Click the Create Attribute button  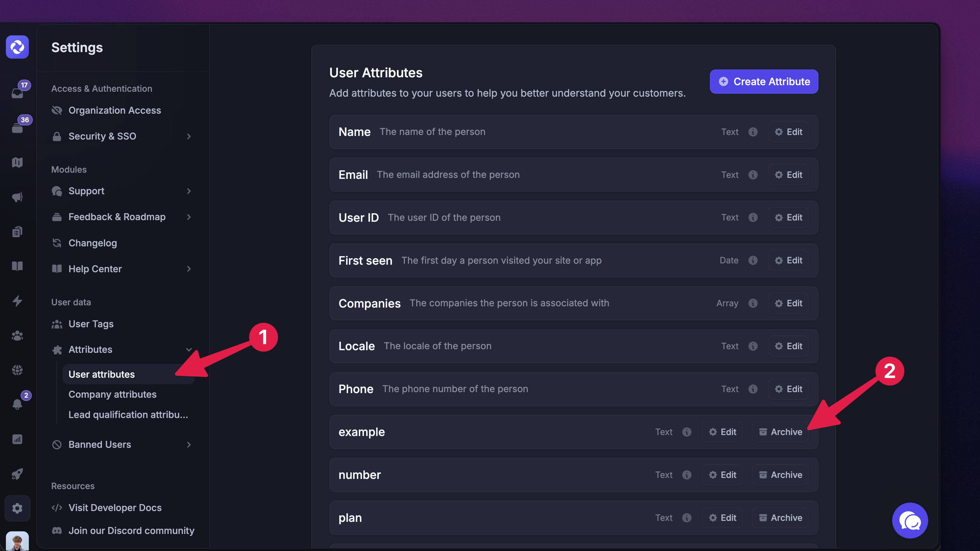pos(764,81)
